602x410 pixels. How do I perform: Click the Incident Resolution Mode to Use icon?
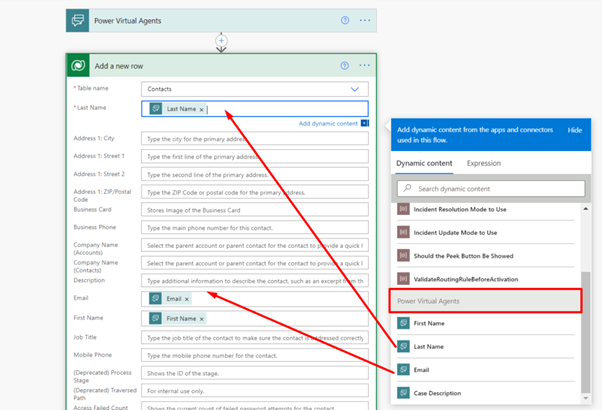[403, 209]
